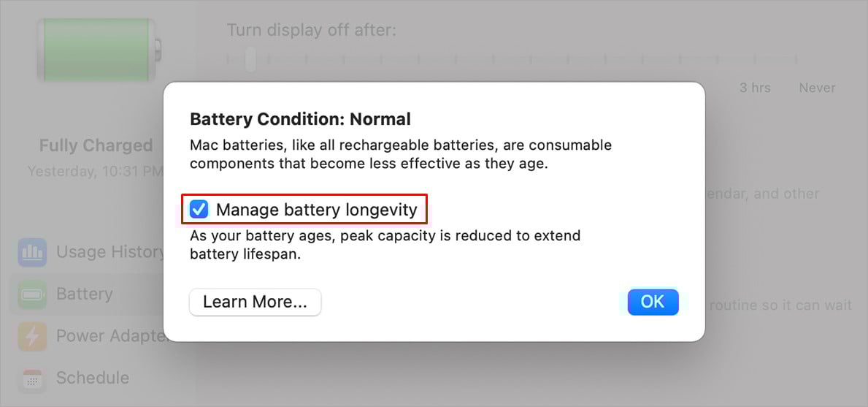The width and height of the screenshot is (868, 407).
Task: Set display-off slider to 3 hrs mark
Action: coord(755,60)
